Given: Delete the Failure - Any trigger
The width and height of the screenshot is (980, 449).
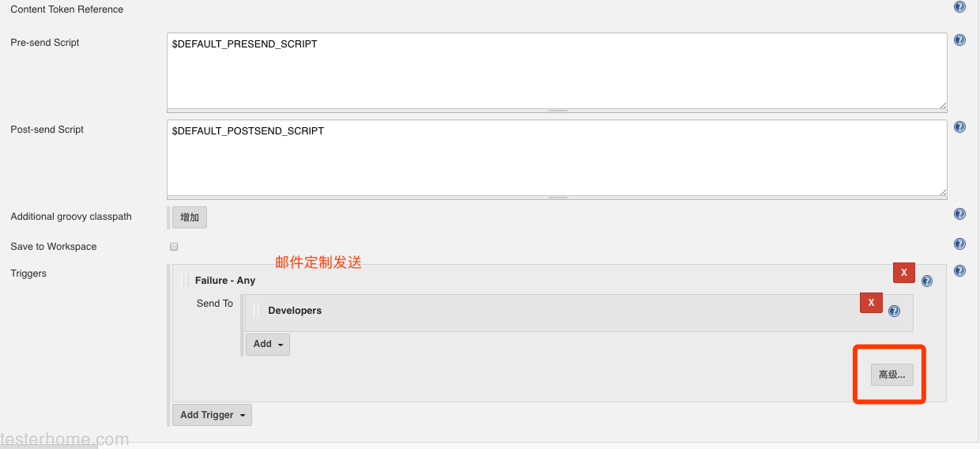Looking at the screenshot, I should pyautogui.click(x=903, y=273).
